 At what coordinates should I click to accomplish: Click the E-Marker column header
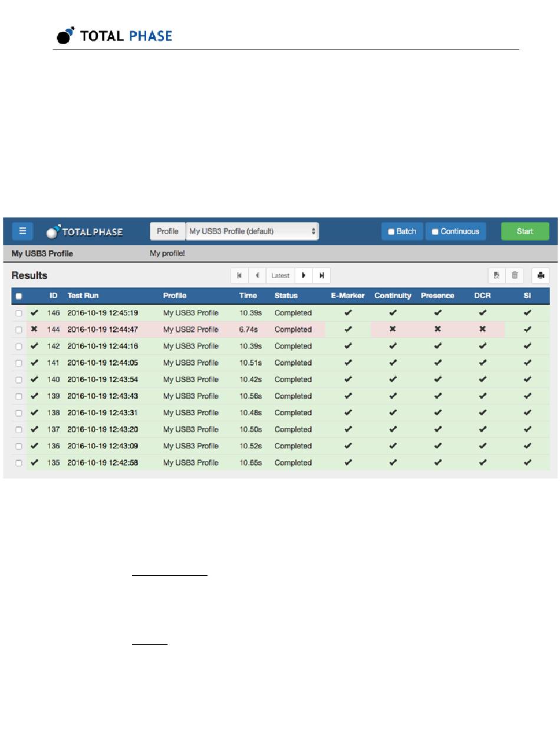[348, 295]
